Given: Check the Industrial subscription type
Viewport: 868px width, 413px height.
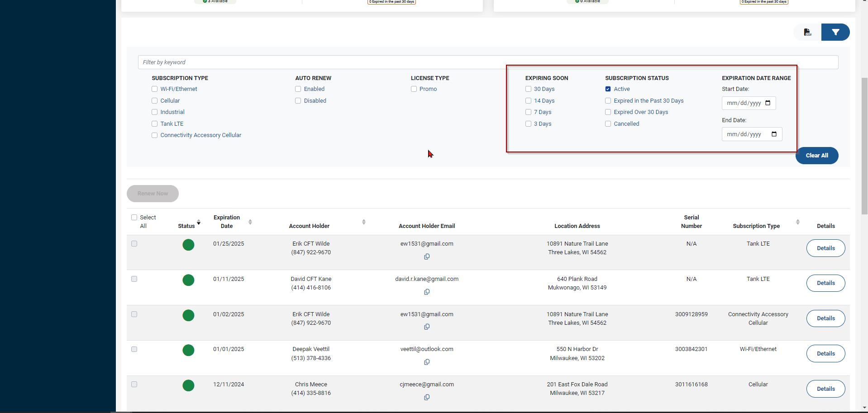Looking at the screenshot, I should tap(155, 112).
